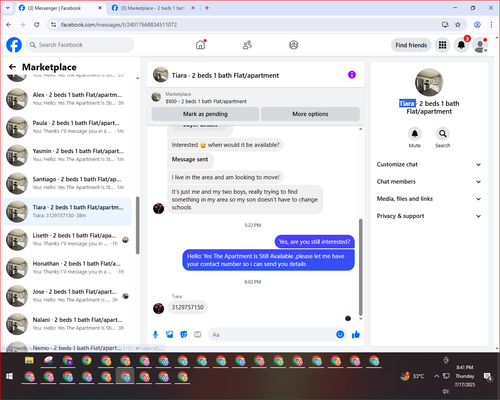Image resolution: width=500 pixels, height=400 pixels.
Task: Send a thumbs-up like
Action: click(356, 334)
